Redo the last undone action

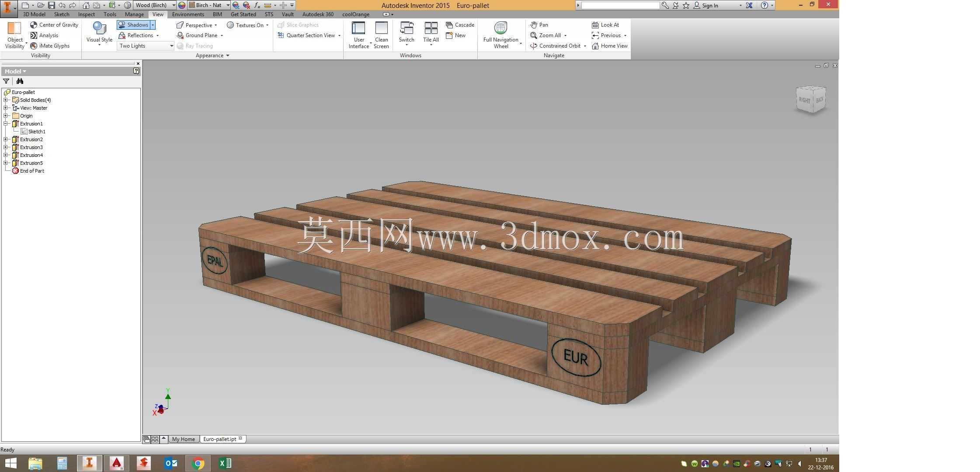[73, 5]
